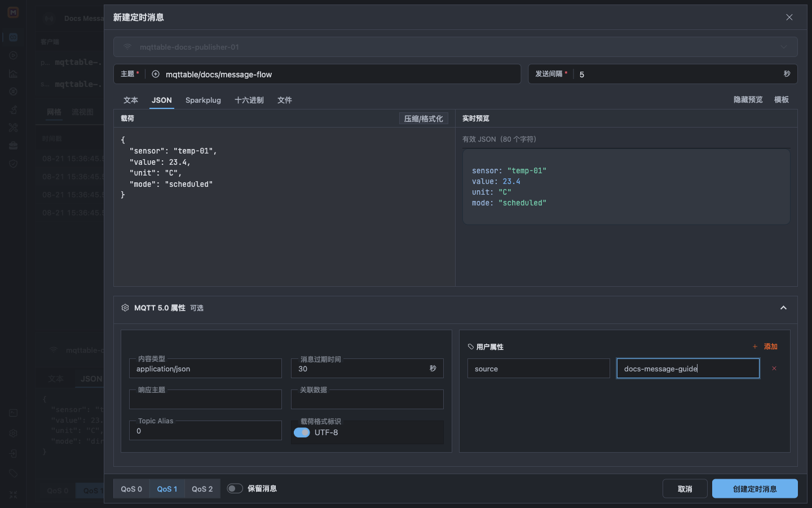Screen dimensions: 812x508
Task: Click the plus icon beside the topic field
Action: (x=156, y=74)
